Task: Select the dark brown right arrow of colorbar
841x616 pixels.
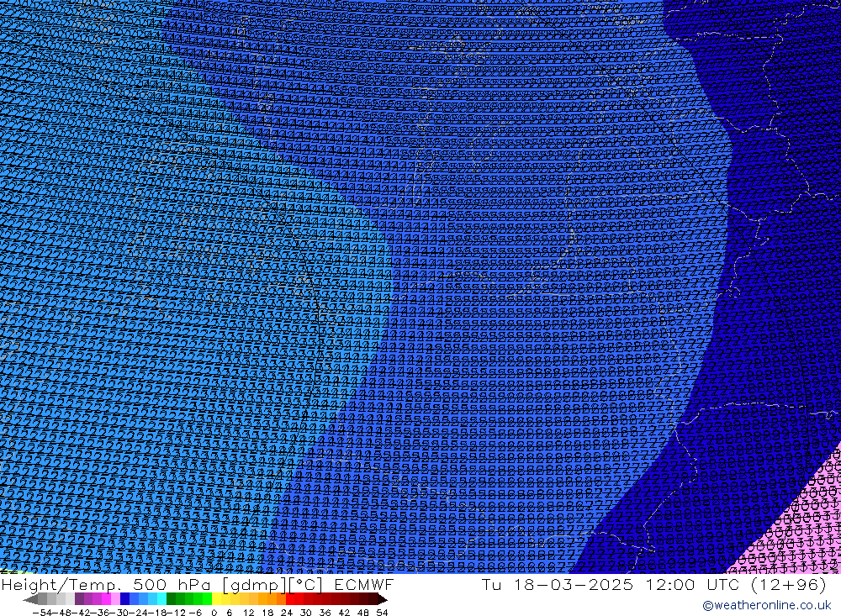Action: (383, 599)
